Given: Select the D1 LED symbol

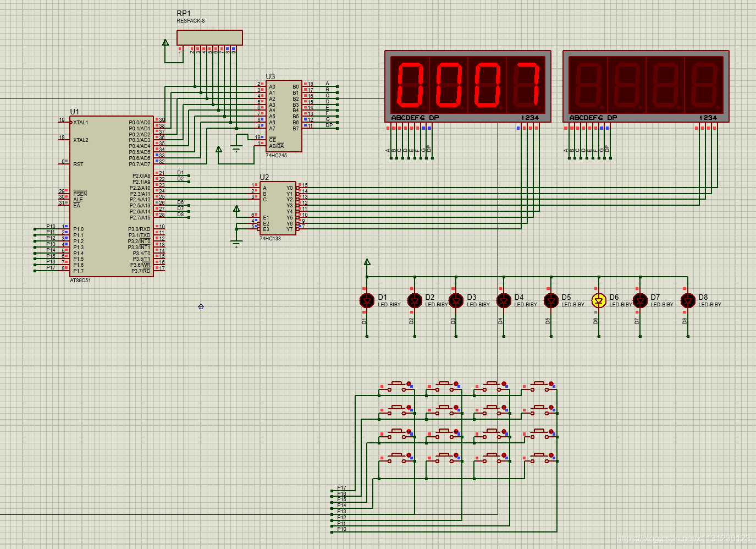Looking at the screenshot, I should pos(367,300).
